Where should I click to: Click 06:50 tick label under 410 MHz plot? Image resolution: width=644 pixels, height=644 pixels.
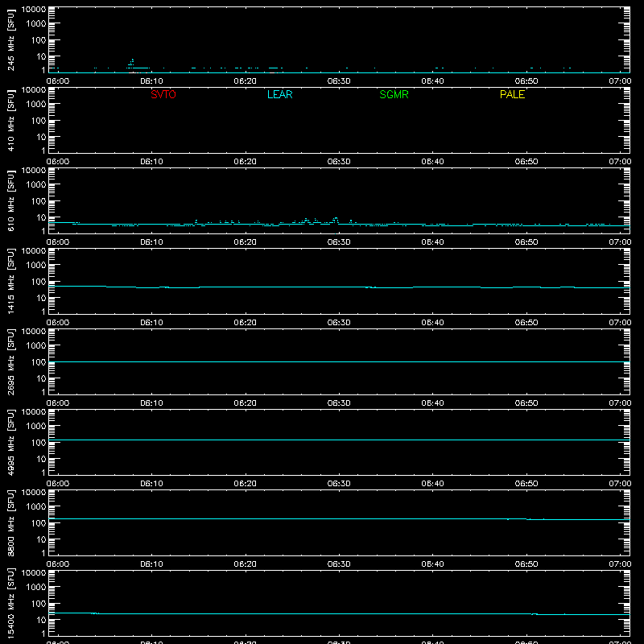click(x=526, y=162)
